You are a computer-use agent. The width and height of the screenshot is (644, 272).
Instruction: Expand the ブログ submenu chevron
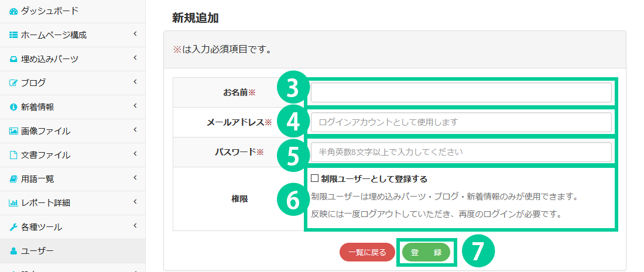(135, 82)
